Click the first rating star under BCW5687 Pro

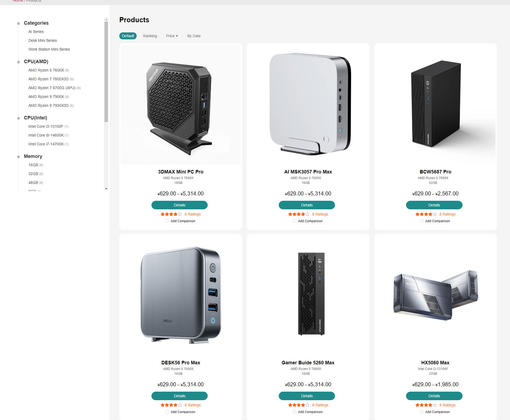[417, 214]
